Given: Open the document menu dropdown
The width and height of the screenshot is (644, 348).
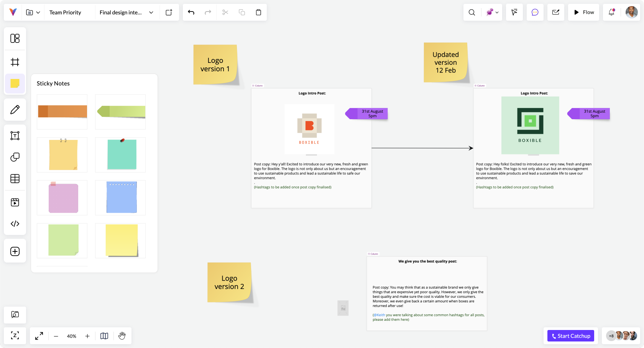Looking at the screenshot, I should point(33,12).
